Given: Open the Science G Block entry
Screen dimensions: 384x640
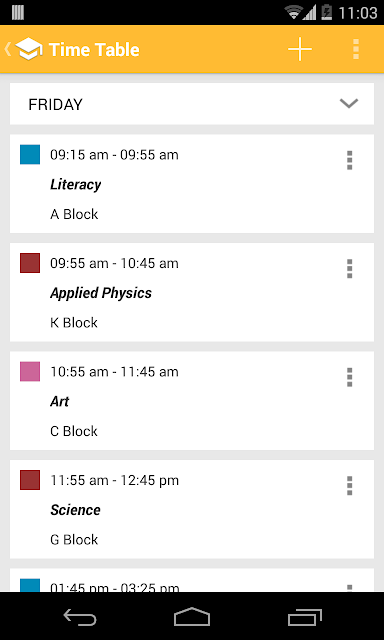Looking at the screenshot, I should [x=192, y=509].
